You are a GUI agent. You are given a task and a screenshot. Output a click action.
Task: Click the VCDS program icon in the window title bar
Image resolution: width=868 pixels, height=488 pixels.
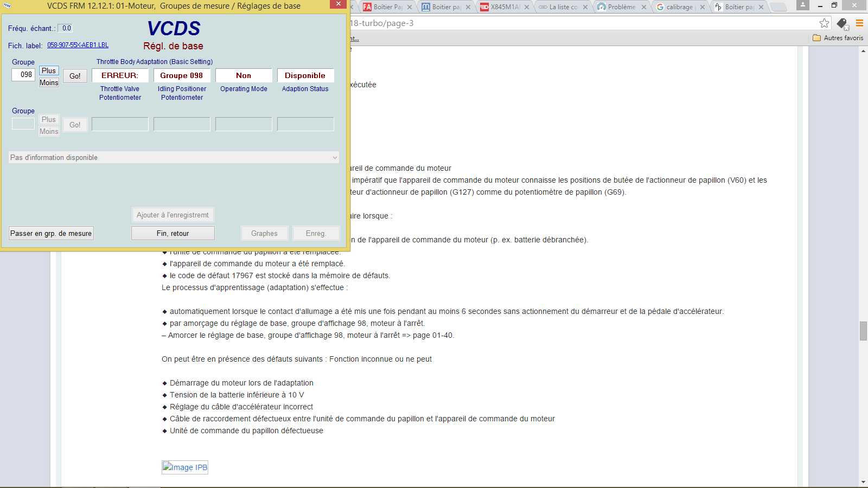[x=7, y=5]
